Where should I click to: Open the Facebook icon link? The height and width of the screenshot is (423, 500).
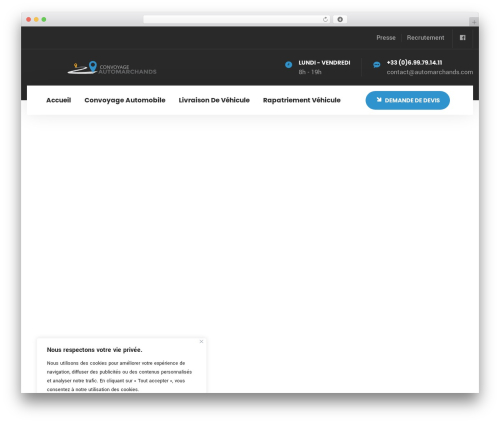pos(462,38)
